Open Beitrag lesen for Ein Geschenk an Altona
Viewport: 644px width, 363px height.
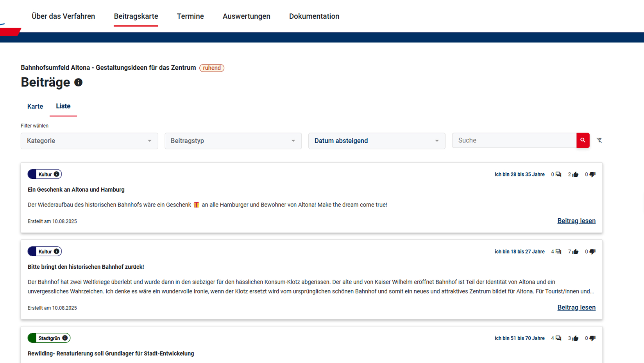coord(576,221)
